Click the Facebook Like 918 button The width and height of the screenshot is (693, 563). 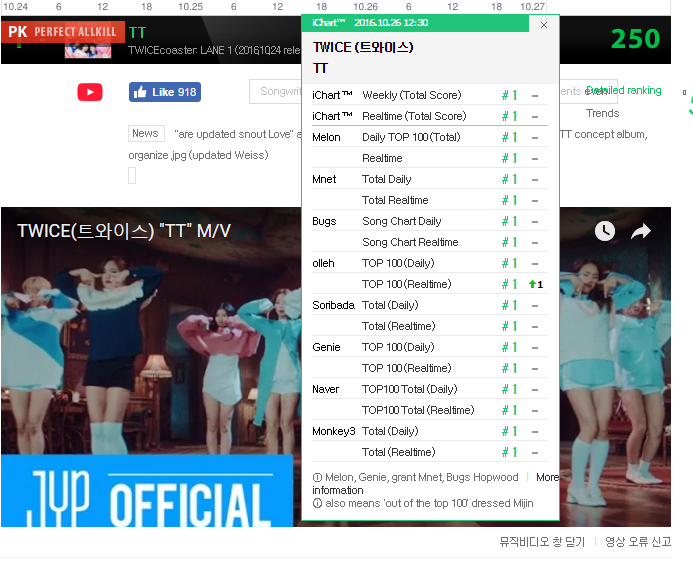[x=165, y=92]
